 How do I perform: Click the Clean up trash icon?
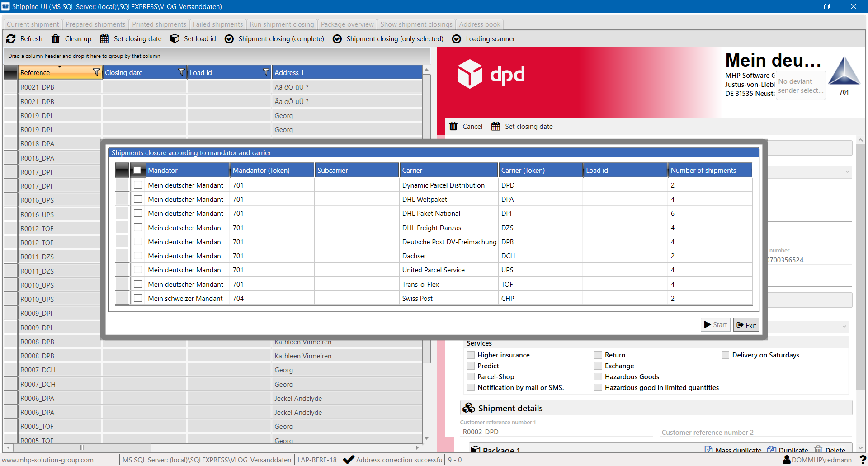coord(56,39)
